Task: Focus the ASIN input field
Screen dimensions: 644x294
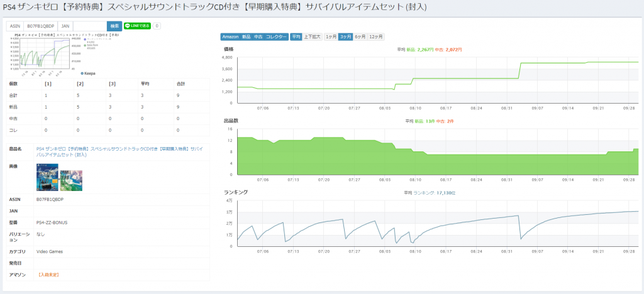Action: tap(40, 26)
